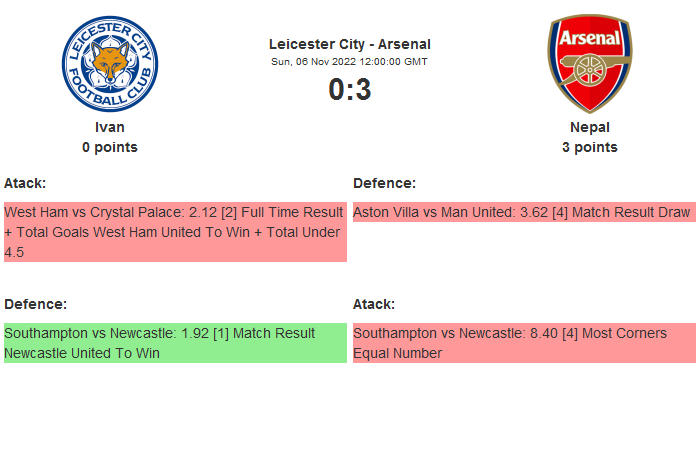Select the green Newcastle United To Win bet
Image resolution: width=700 pixels, height=460 pixels.
(175, 343)
